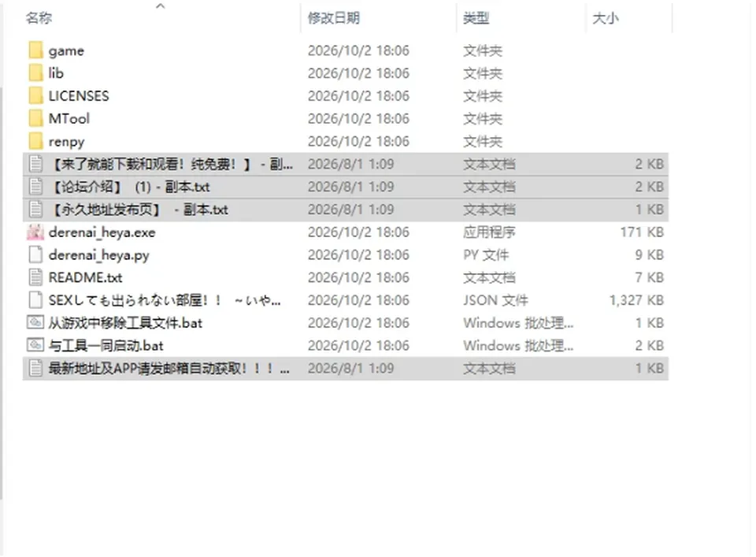756x557 pixels.
Task: Select the game folder name
Action: pyautogui.click(x=66, y=50)
